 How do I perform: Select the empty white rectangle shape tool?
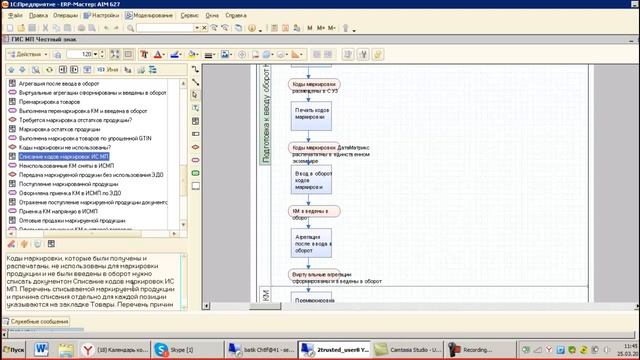click(x=196, y=186)
